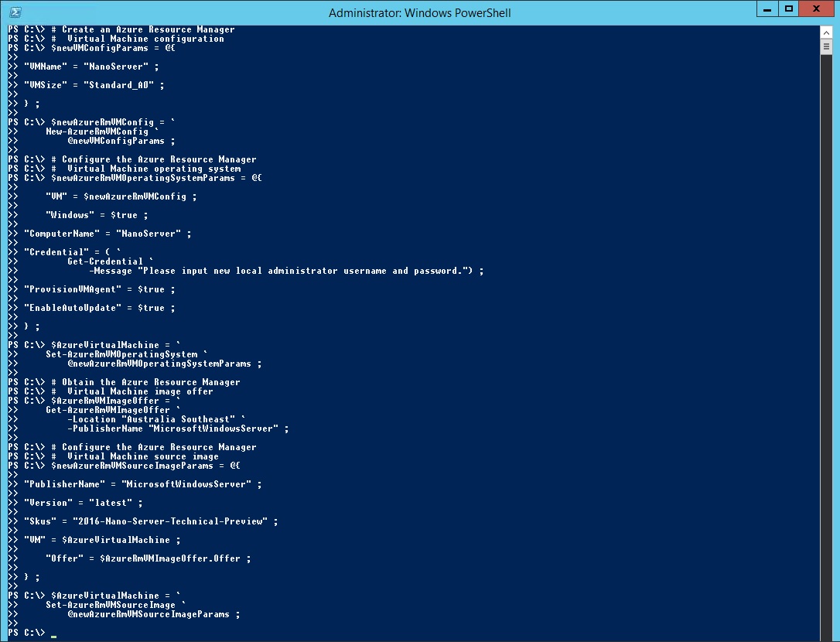Click the window title 'Administrator: Windows PowerShell'
This screenshot has width=840, height=642.
click(419, 13)
